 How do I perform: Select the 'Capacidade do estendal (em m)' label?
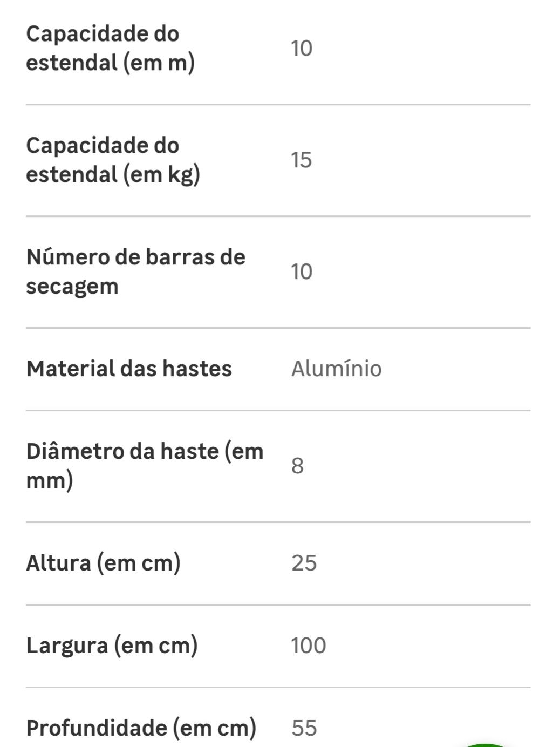(x=111, y=49)
